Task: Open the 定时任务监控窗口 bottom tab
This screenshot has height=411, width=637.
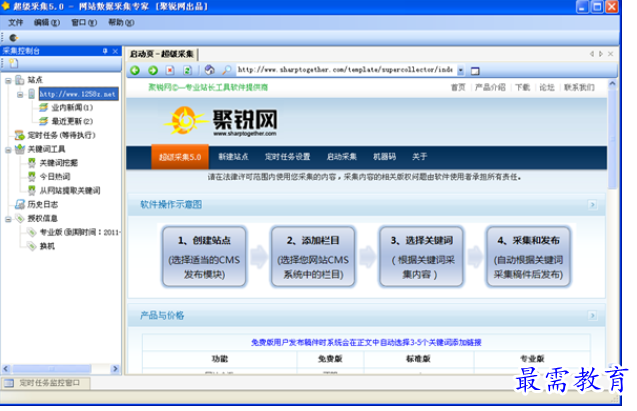Action: tap(45, 383)
